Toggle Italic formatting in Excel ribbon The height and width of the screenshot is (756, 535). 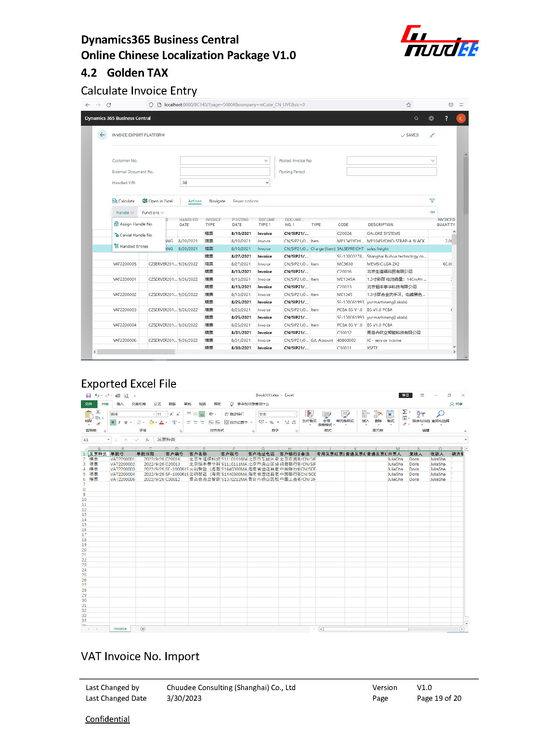click(x=119, y=422)
